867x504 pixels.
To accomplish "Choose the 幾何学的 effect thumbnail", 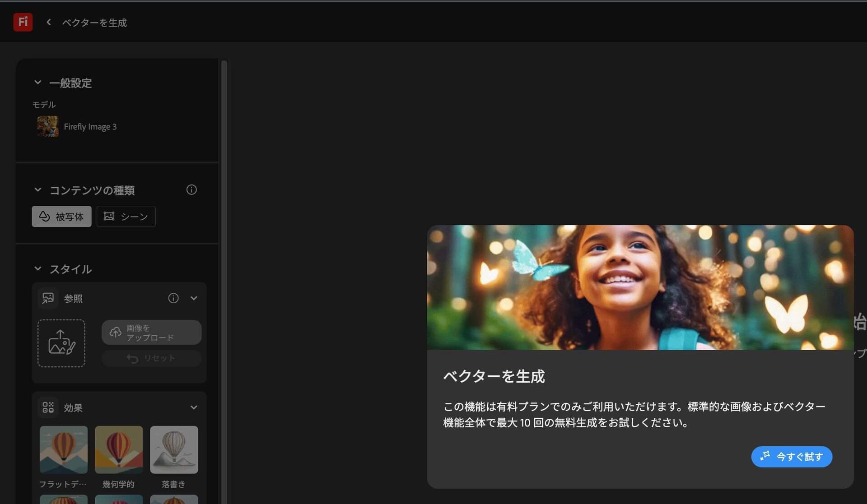I will tap(119, 450).
